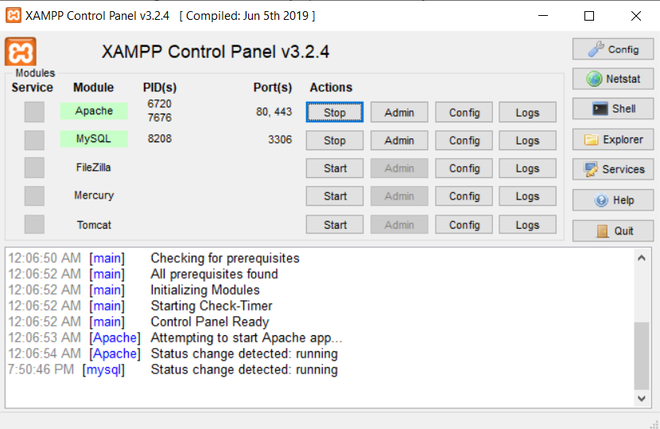Select Apache ports 80, 443
This screenshot has height=429, width=660.
(x=274, y=112)
